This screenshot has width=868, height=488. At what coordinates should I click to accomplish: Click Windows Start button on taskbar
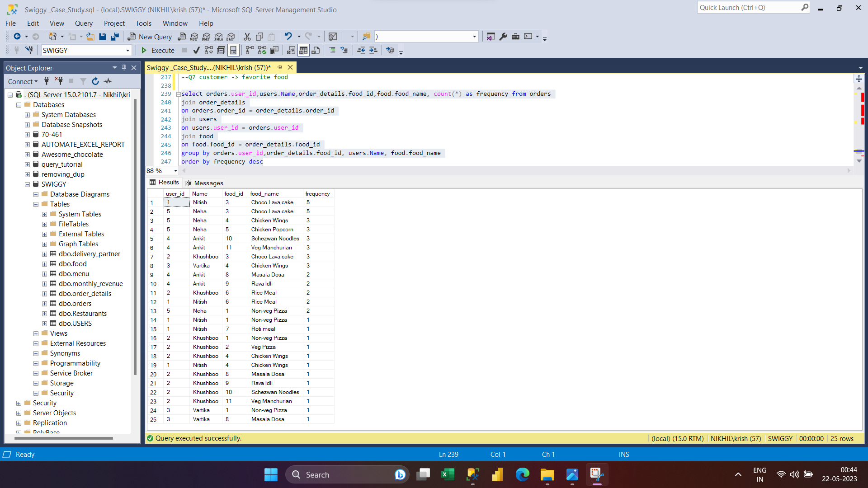pyautogui.click(x=271, y=474)
